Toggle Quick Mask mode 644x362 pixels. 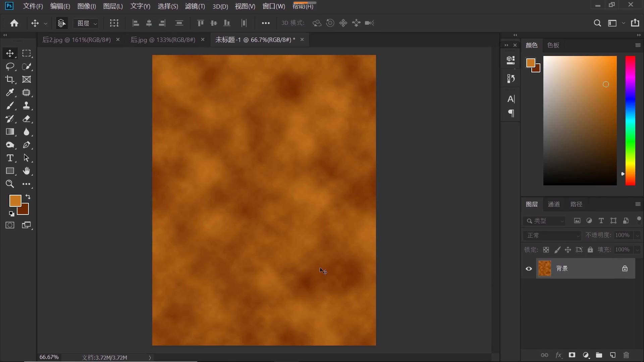[10, 225]
